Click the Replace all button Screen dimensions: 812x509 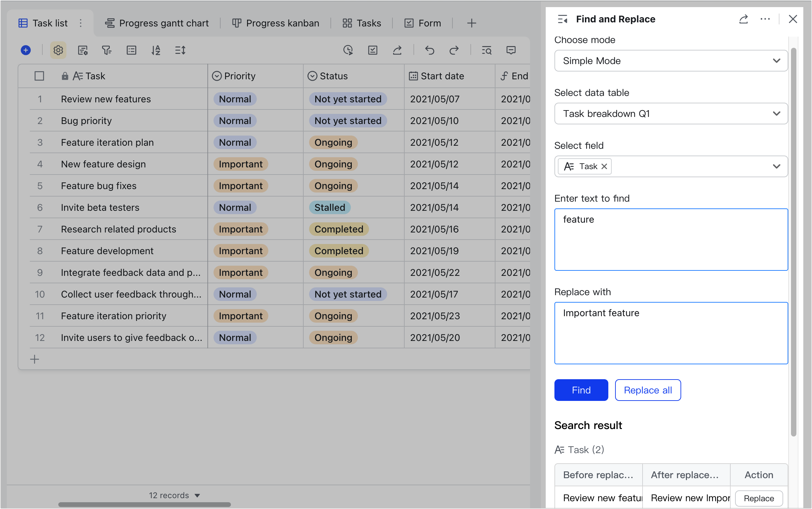pyautogui.click(x=648, y=390)
